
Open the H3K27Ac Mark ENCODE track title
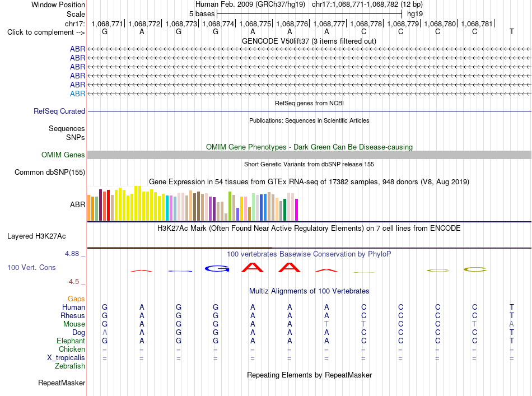click(309, 229)
